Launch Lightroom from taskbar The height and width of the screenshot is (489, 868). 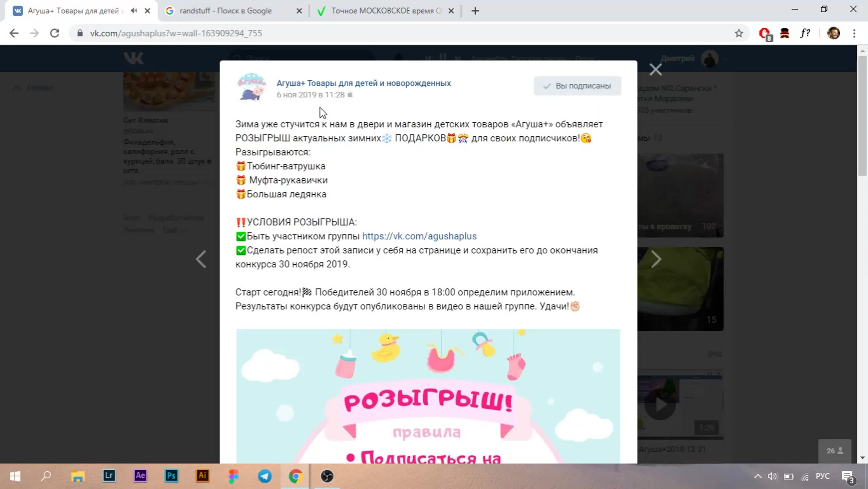[109, 476]
